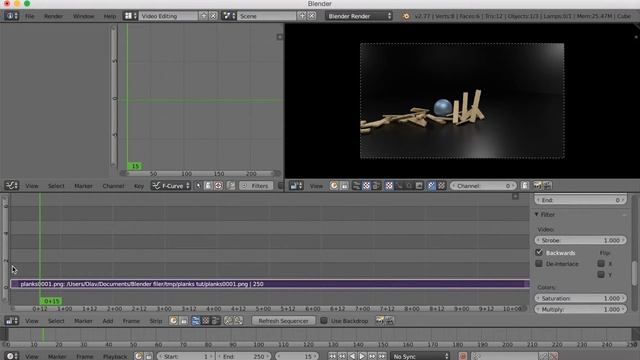Open the Add menu in Sequencer
The image size is (640, 360).
point(108,321)
